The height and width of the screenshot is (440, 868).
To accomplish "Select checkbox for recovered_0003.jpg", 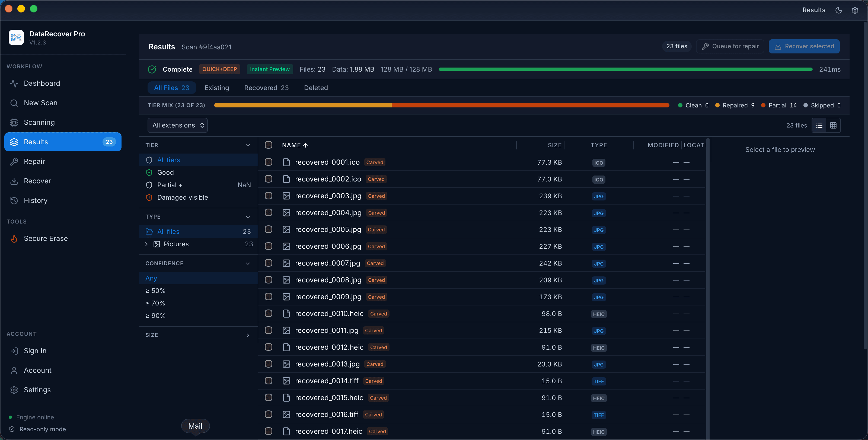I will tap(269, 196).
